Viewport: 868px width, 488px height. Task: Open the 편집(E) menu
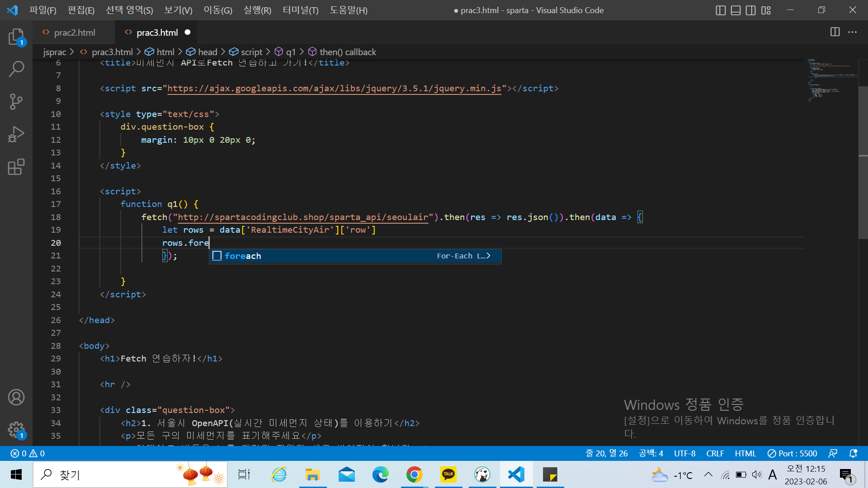pyautogui.click(x=81, y=10)
